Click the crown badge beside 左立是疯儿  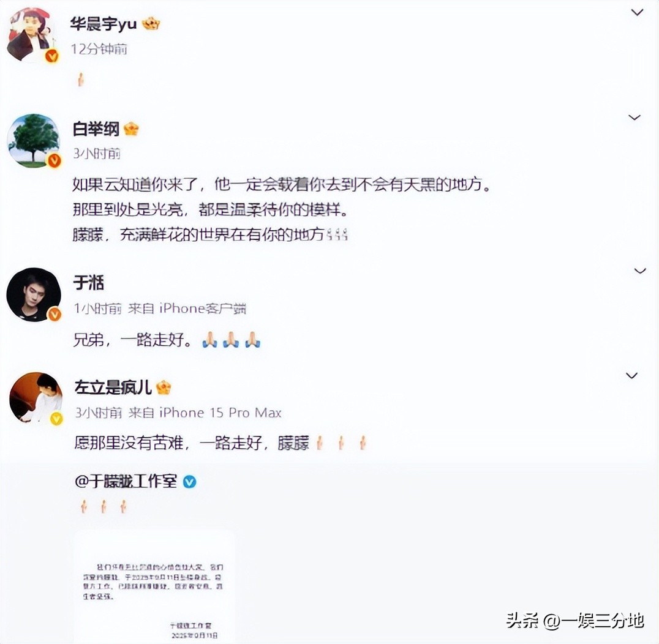(x=164, y=388)
